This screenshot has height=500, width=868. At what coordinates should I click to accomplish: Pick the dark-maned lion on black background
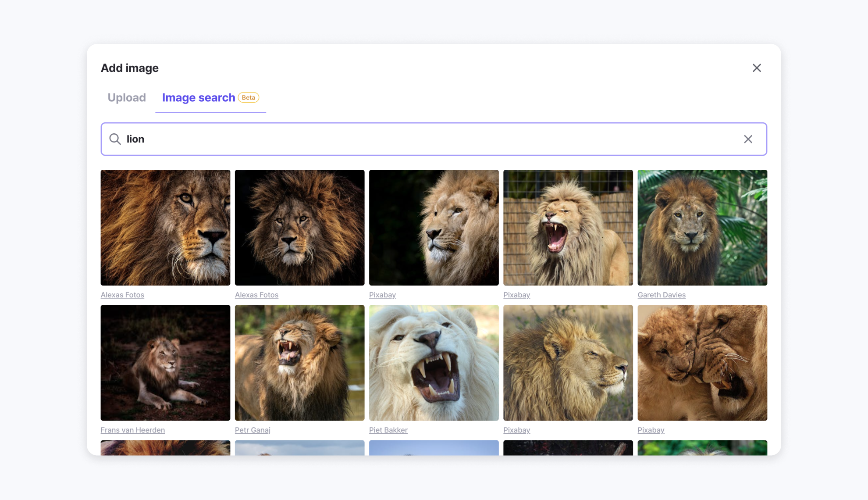coord(299,228)
